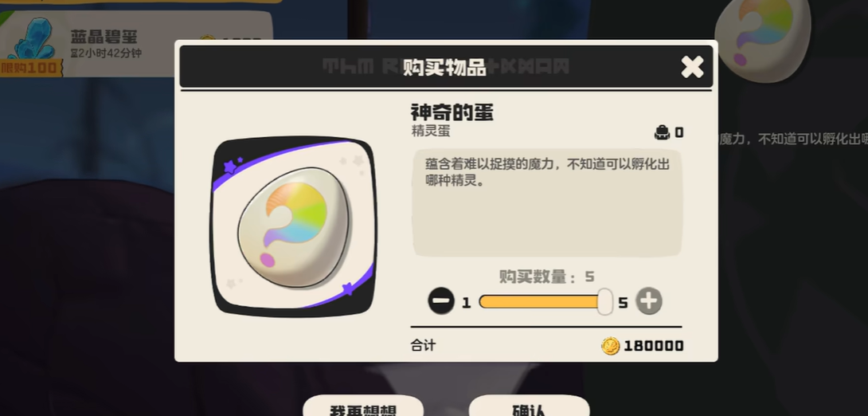Increase quantity with the plus button
Viewport: 868px width, 416px height.
(x=649, y=301)
